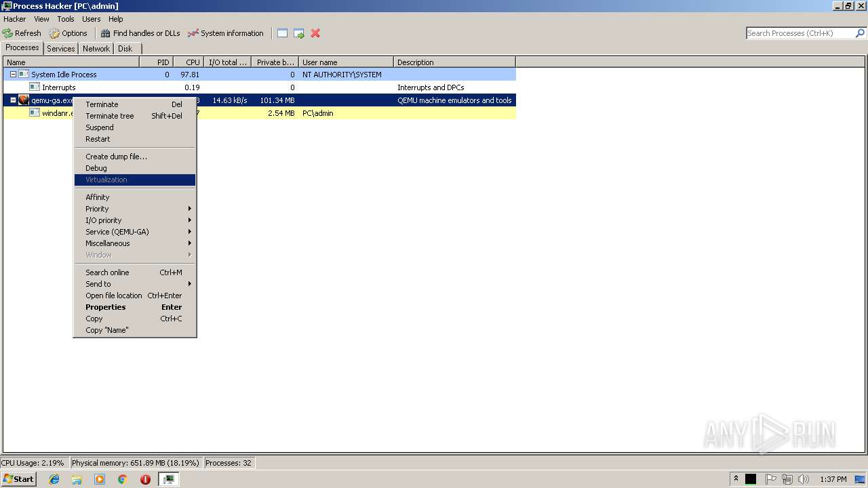The image size is (868, 488).
Task: Click the Search Processes field
Action: pos(800,33)
